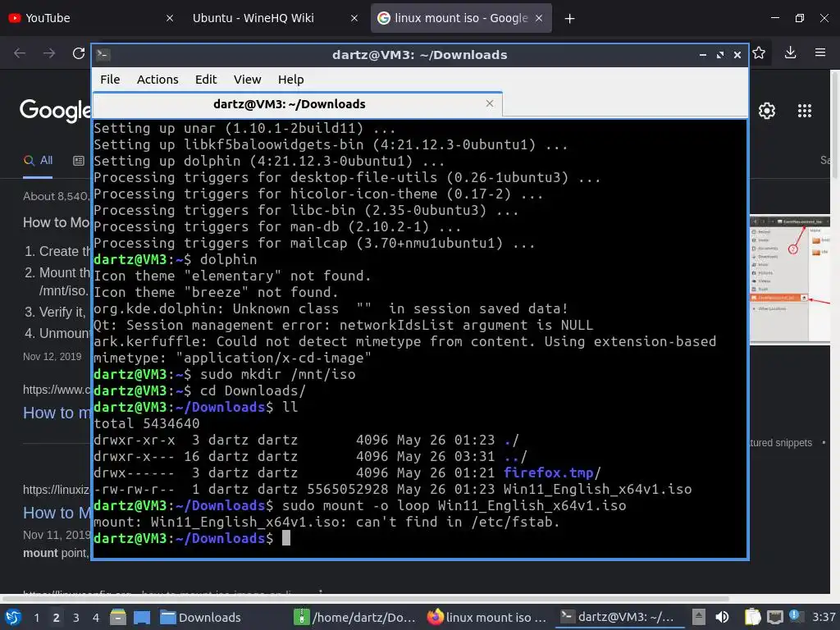Open the volume control tray icon

pyautogui.click(x=722, y=617)
